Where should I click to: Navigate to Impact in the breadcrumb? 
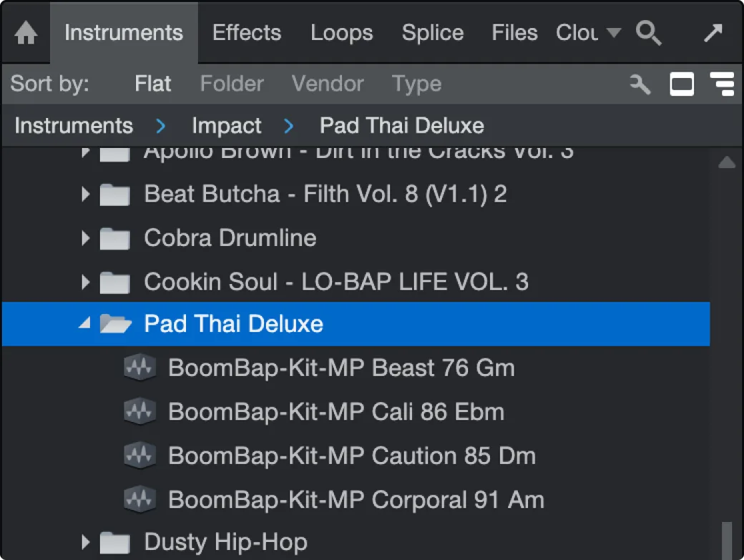pyautogui.click(x=226, y=126)
